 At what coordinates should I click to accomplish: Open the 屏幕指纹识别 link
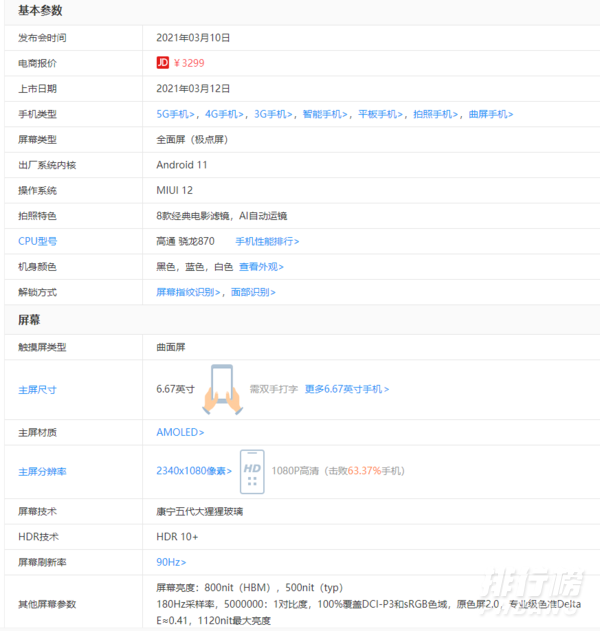(188, 292)
